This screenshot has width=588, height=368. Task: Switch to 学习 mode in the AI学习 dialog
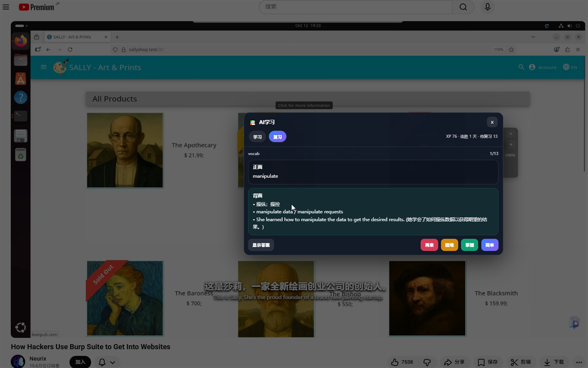point(257,137)
